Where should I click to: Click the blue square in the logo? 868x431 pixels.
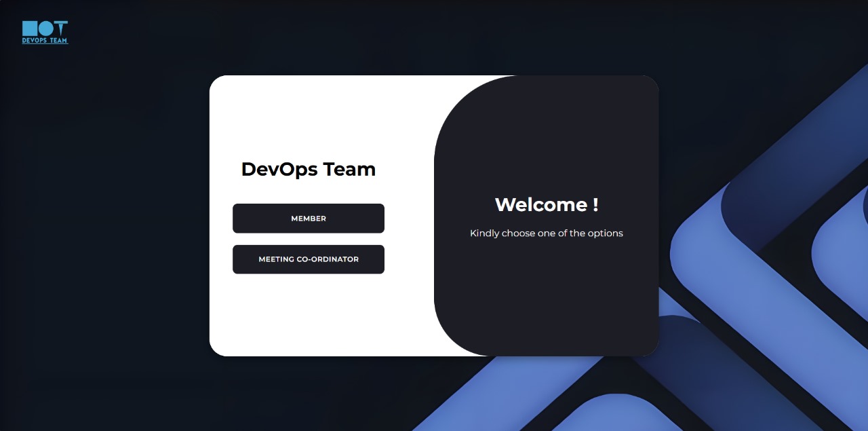click(x=29, y=28)
